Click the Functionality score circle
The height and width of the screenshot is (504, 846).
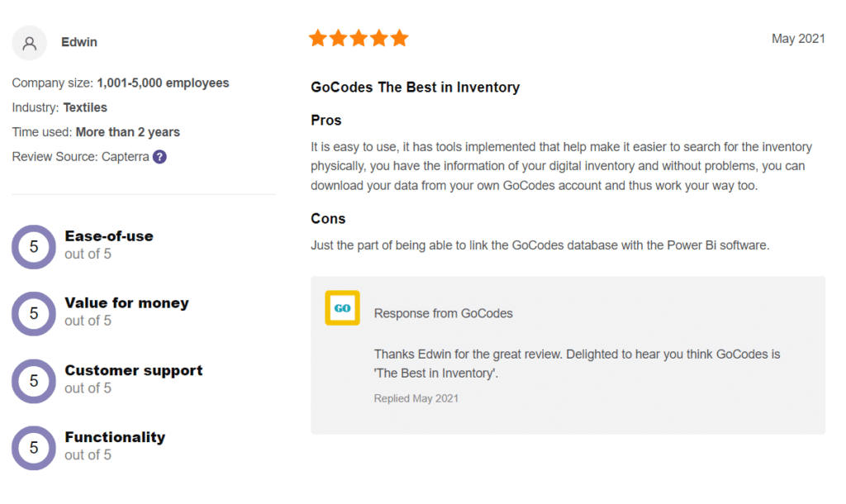point(34,448)
